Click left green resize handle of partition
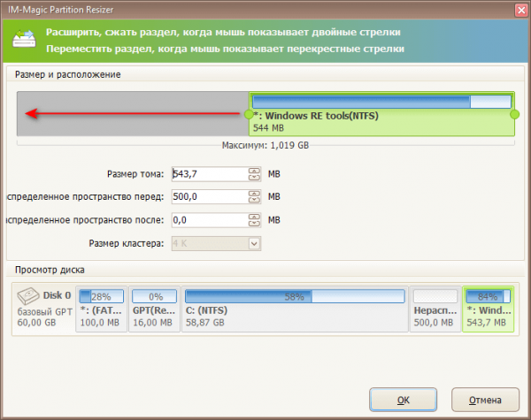The image size is (531, 420). [249, 114]
